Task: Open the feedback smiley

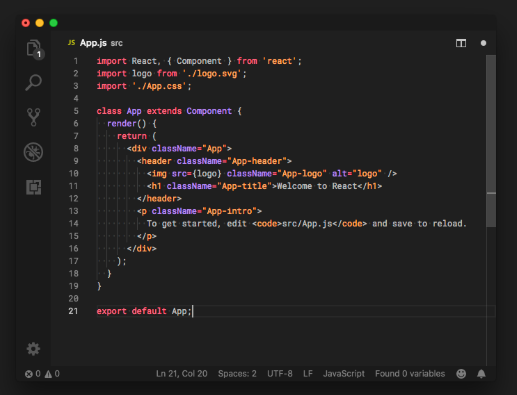Action: click(x=461, y=374)
